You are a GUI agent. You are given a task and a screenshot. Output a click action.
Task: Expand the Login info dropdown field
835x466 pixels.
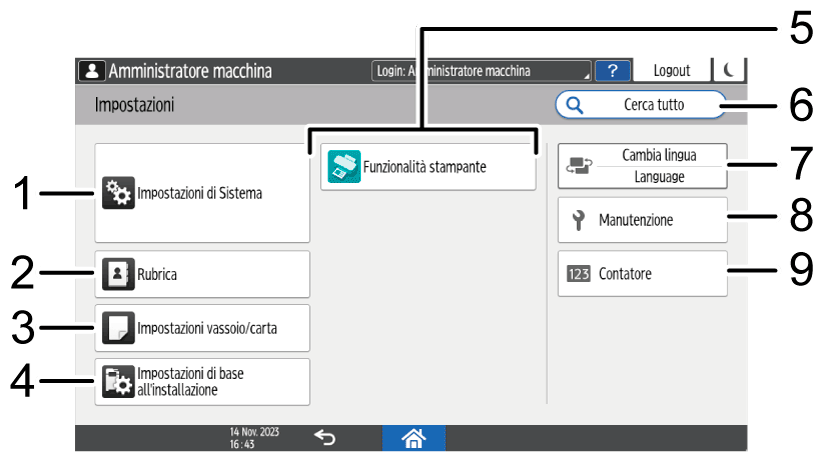coord(480,71)
